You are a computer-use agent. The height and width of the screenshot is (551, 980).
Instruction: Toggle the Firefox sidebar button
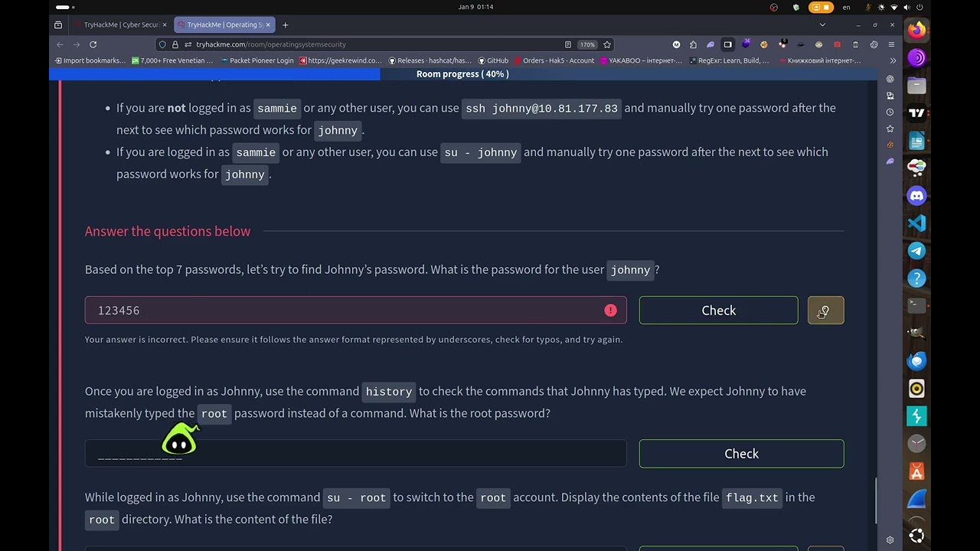728,44
